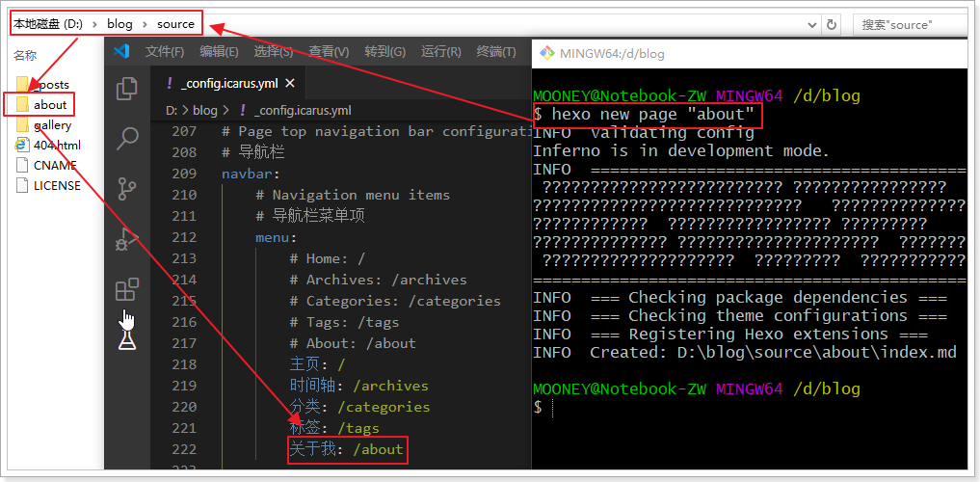Open the VS Code Search icon

click(127, 139)
